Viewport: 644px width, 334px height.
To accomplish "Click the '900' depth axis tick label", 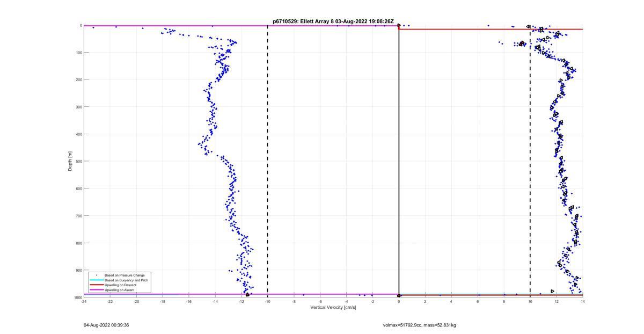I will [x=78, y=270].
